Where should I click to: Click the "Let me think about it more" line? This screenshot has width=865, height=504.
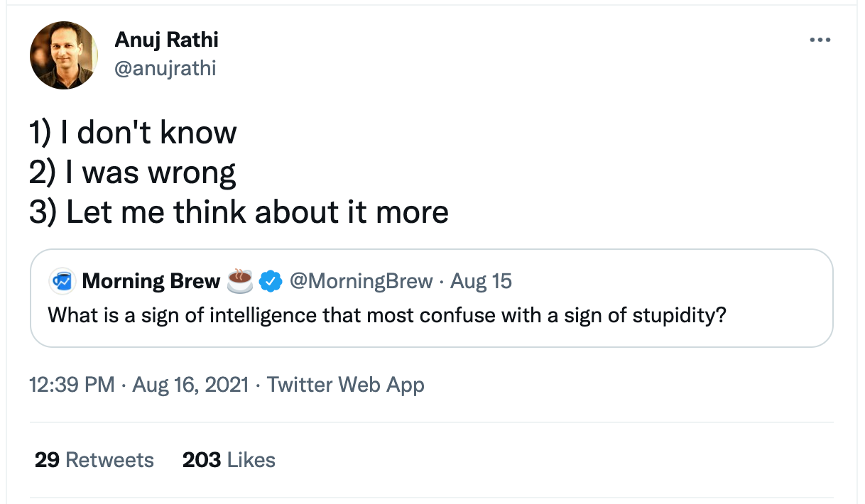click(239, 212)
